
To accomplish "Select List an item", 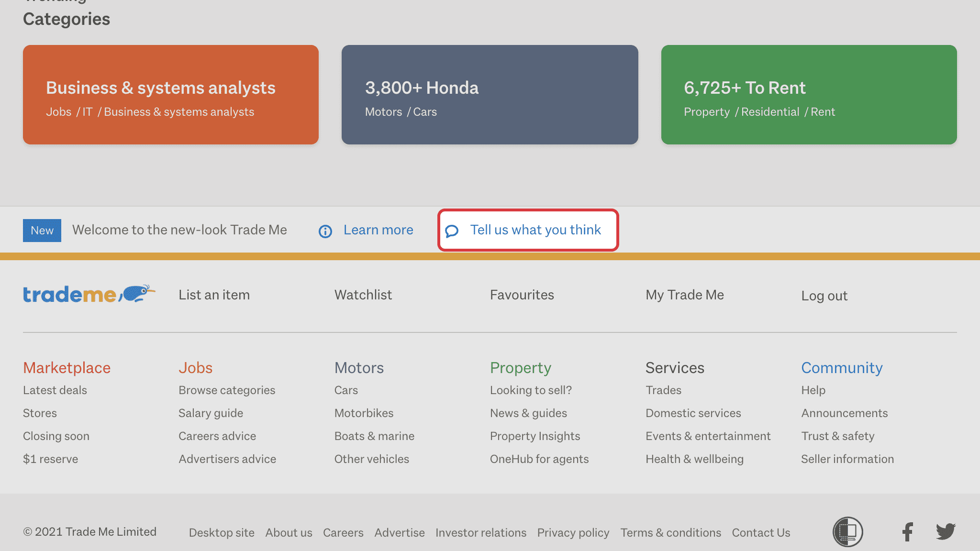I will point(214,295).
